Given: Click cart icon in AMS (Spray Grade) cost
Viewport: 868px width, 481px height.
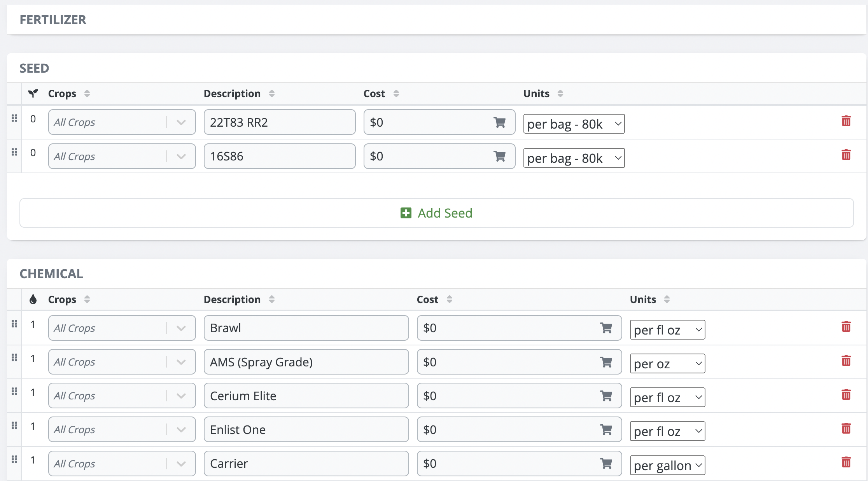Looking at the screenshot, I should tap(606, 362).
